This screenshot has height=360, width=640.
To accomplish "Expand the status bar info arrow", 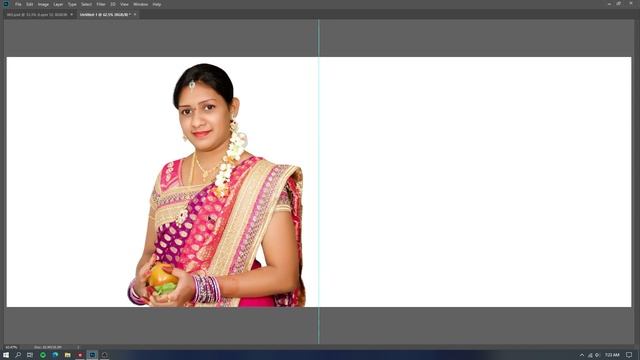I will (78, 347).
